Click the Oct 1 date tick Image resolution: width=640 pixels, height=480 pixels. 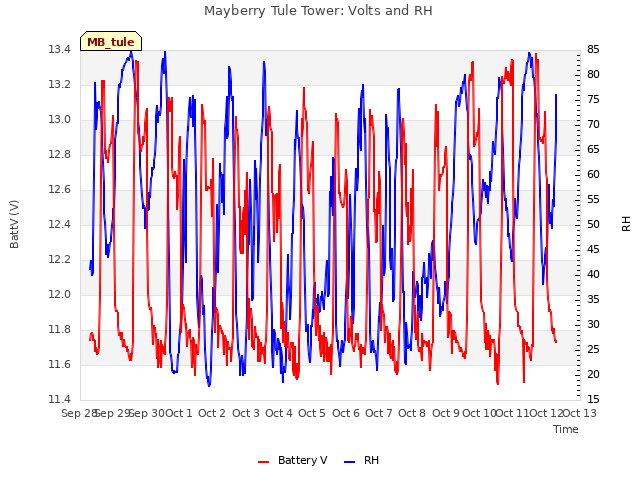point(179,413)
